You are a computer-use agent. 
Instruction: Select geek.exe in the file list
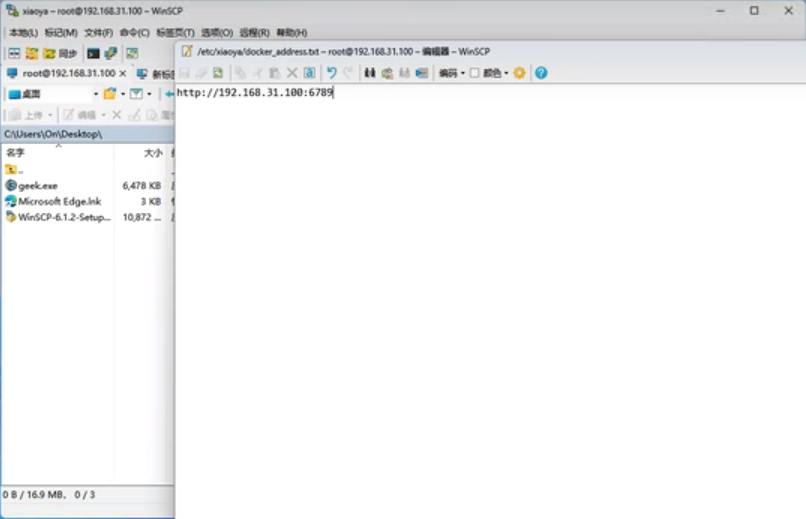38,186
